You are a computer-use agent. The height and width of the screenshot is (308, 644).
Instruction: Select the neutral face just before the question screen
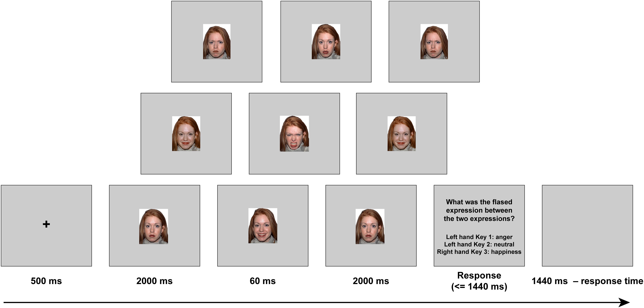tap(370, 227)
